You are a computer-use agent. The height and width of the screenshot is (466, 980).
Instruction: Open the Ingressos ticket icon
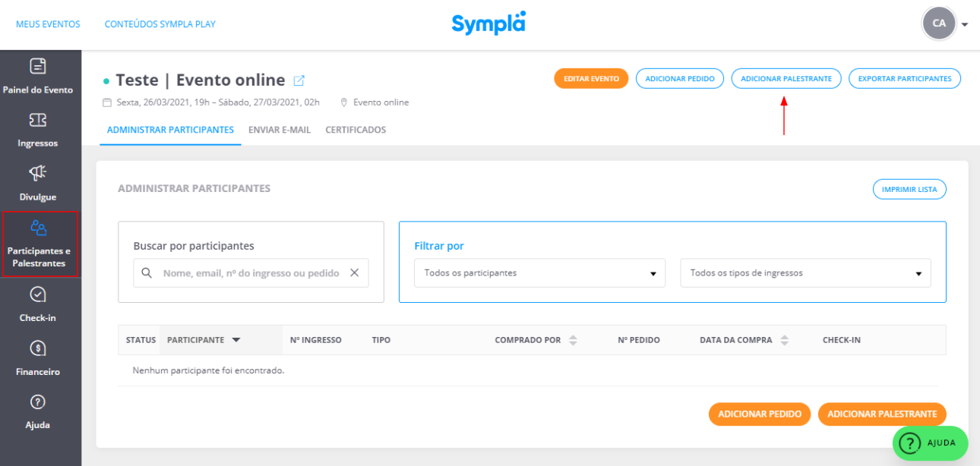click(x=38, y=120)
